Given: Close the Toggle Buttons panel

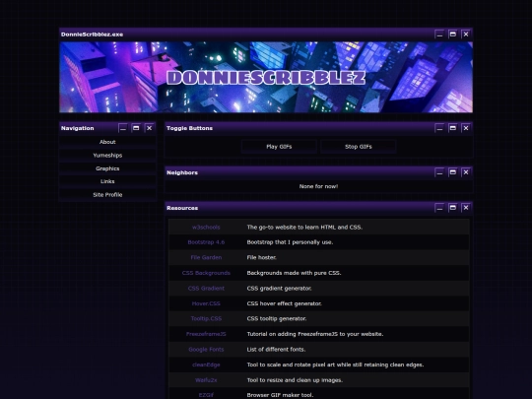Looking at the screenshot, I should pos(466,128).
